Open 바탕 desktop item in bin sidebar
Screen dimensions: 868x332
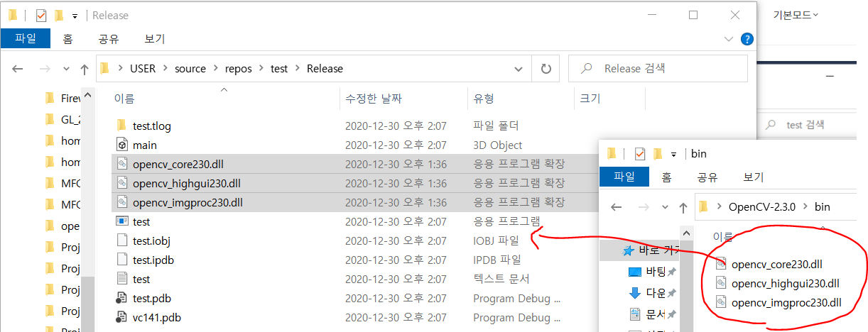(647, 272)
